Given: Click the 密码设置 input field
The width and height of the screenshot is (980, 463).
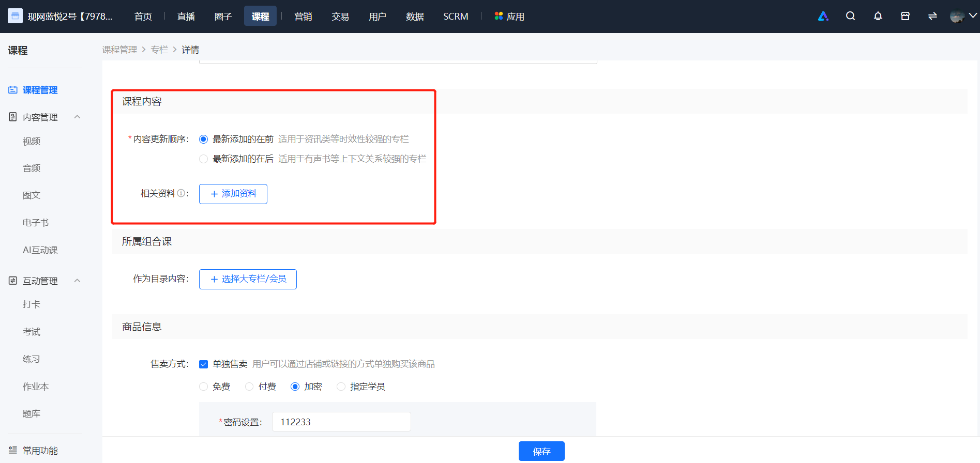Looking at the screenshot, I should tap(341, 422).
